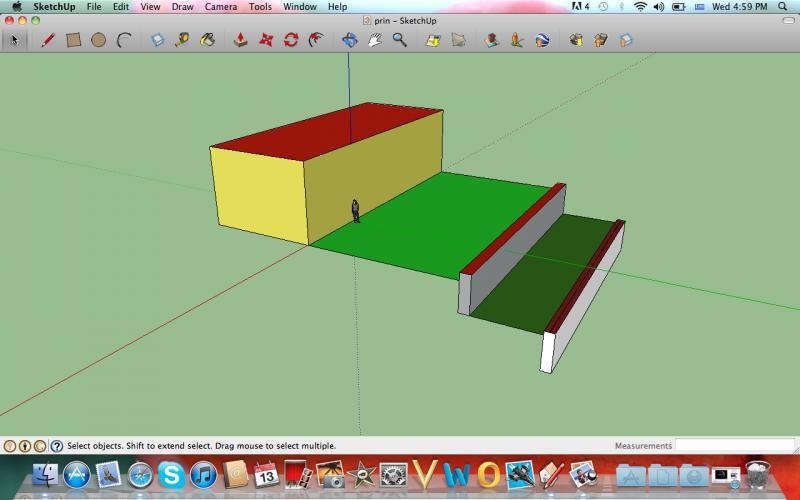The width and height of the screenshot is (800, 500).
Task: Open the Trash in the Dock
Action: pyautogui.click(x=758, y=474)
